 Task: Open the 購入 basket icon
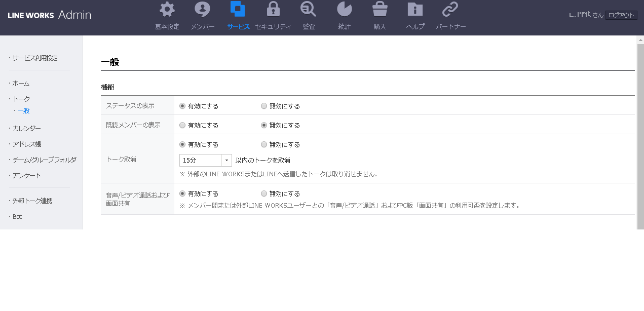[x=380, y=10]
